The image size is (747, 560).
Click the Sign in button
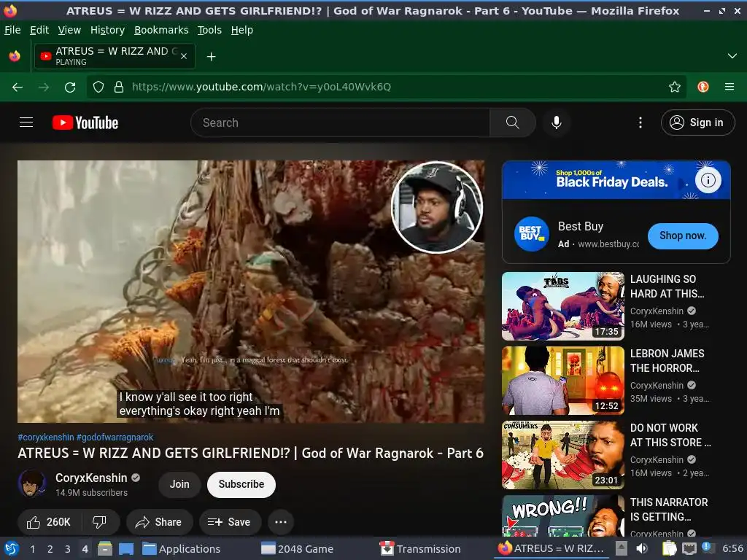[x=697, y=122]
